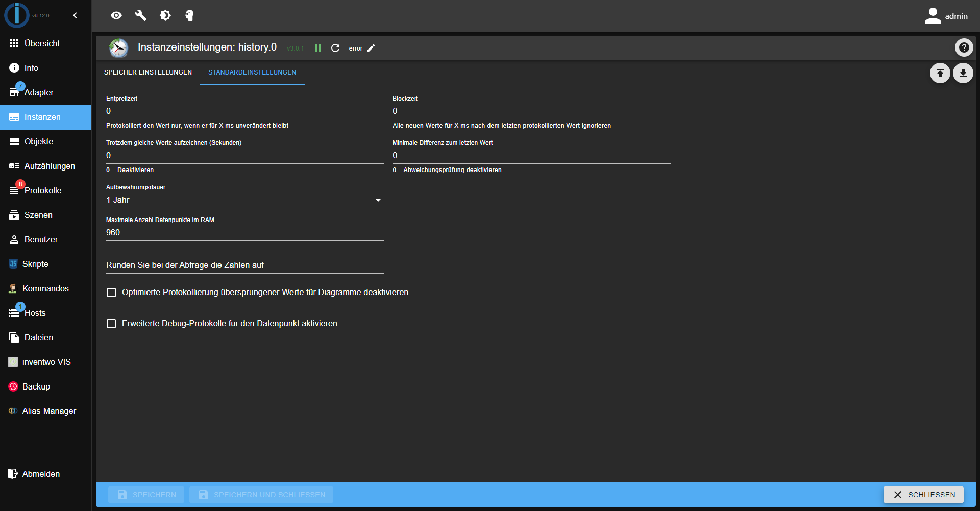Switch to the Speicher Einstellungen tab
The height and width of the screenshot is (511, 980).
148,72
